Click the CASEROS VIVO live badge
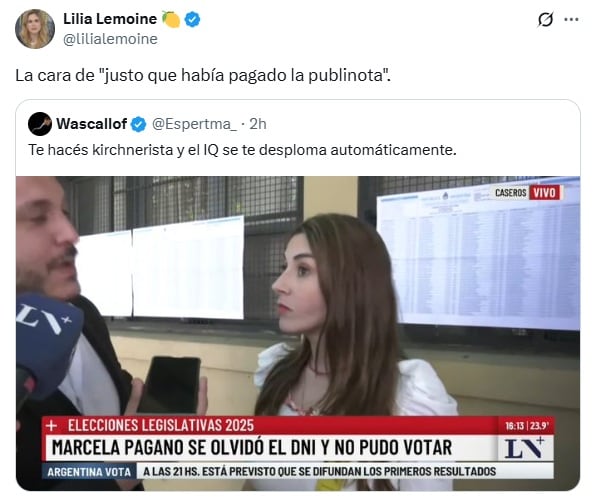The width and height of the screenshot is (595, 497). 527,193
